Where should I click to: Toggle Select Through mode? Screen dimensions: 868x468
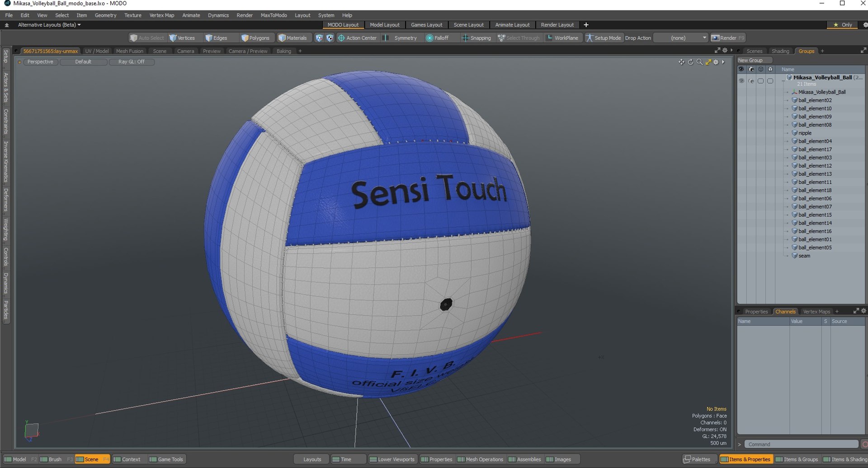coord(519,38)
